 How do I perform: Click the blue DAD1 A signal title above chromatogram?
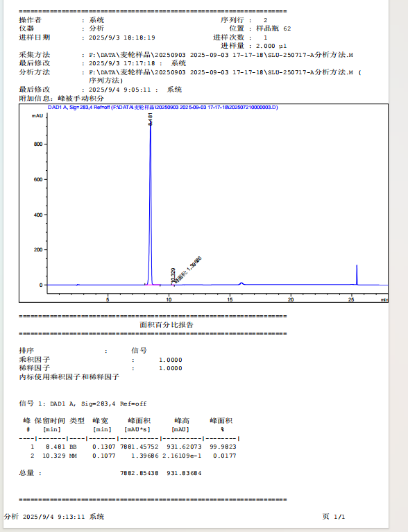tap(162, 108)
